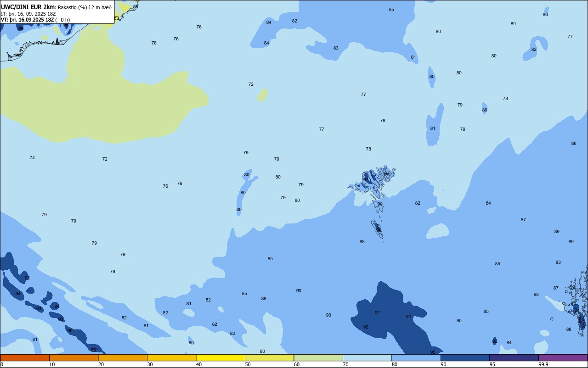Click the legend scale label '60'
The width and height of the screenshot is (588, 368).
pos(297,364)
